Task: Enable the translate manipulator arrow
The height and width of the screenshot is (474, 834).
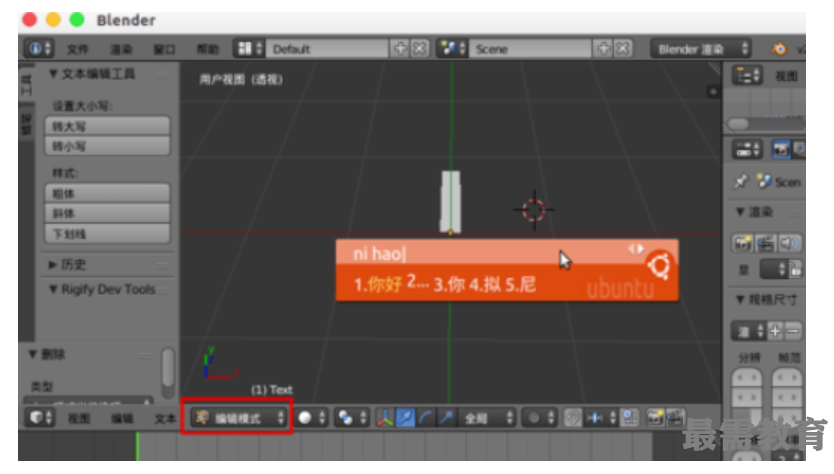Action: click(x=405, y=418)
